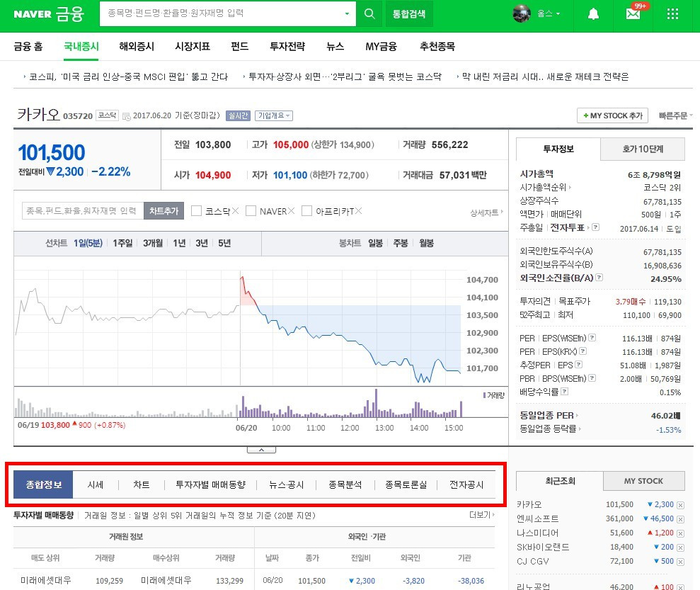Click help icon next to 추정PER EPS
The width and height of the screenshot is (700, 590).
(x=578, y=365)
